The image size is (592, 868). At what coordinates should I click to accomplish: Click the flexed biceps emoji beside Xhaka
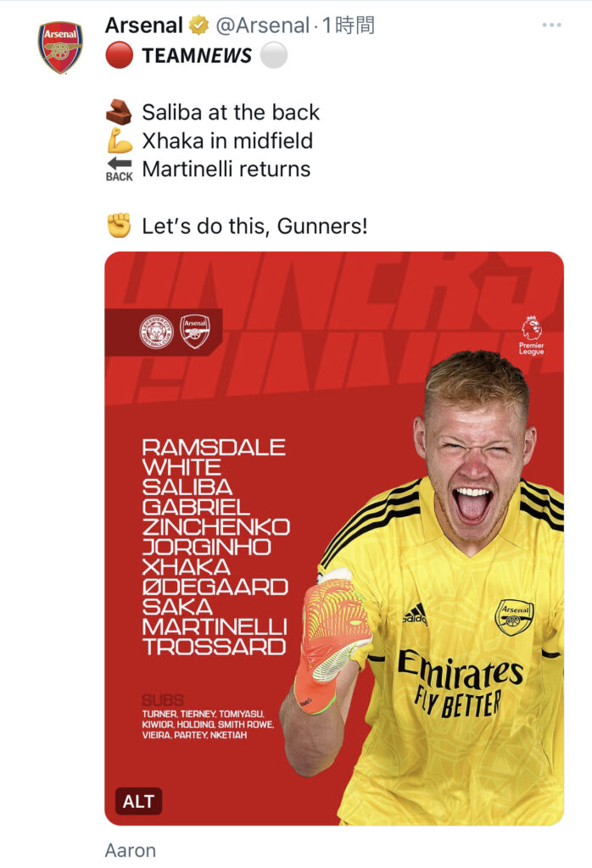click(119, 141)
